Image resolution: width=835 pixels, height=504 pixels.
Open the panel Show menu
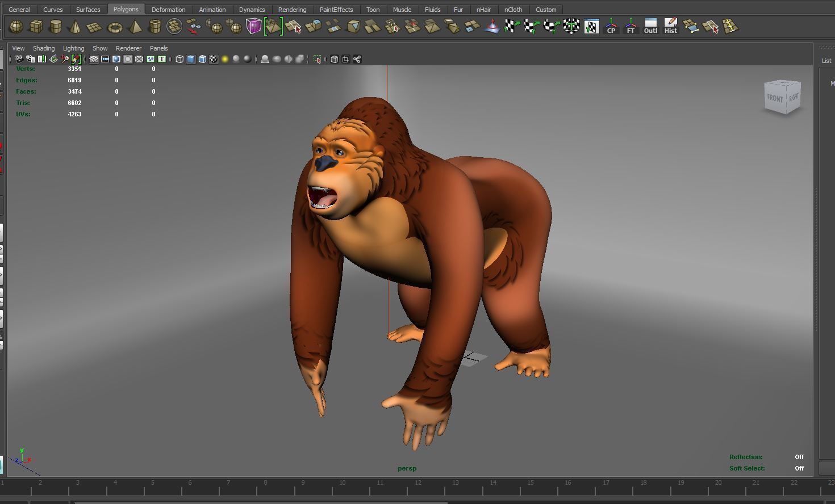[100, 48]
